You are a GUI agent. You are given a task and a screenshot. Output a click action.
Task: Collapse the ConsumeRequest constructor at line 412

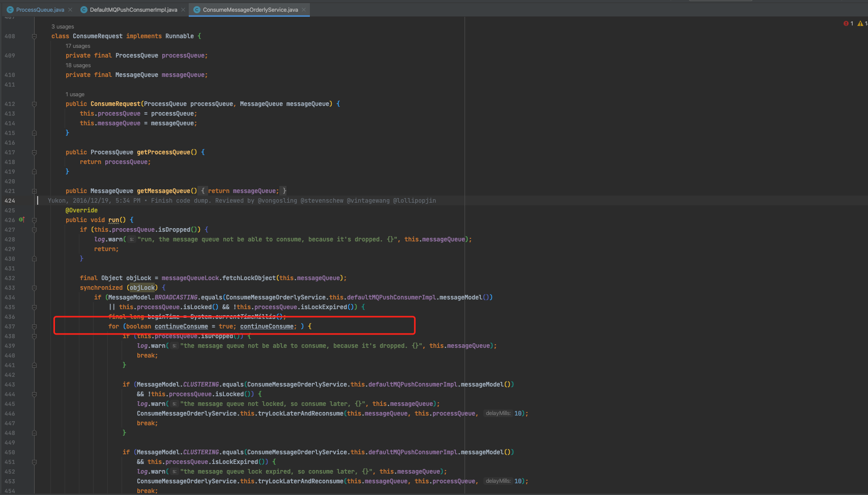[34, 104]
